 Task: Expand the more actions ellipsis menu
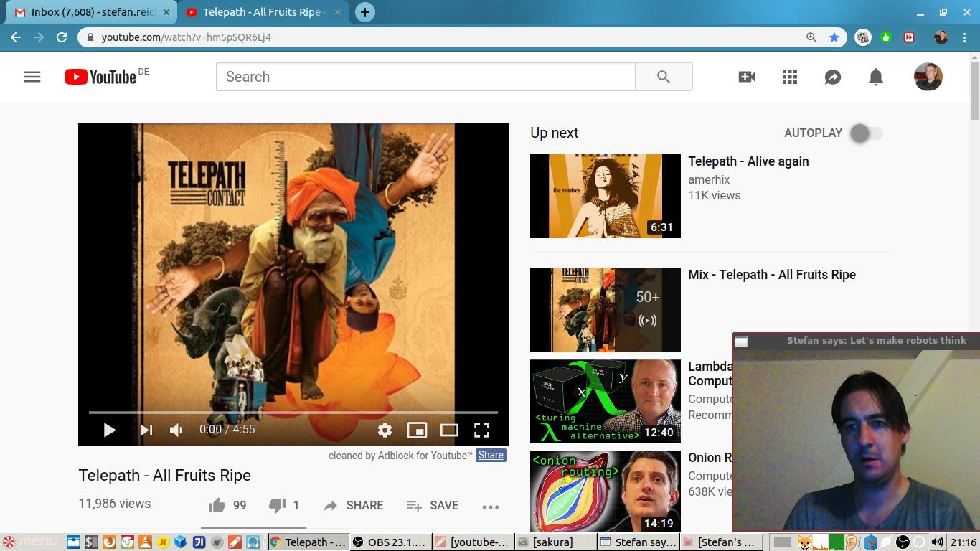pyautogui.click(x=491, y=507)
